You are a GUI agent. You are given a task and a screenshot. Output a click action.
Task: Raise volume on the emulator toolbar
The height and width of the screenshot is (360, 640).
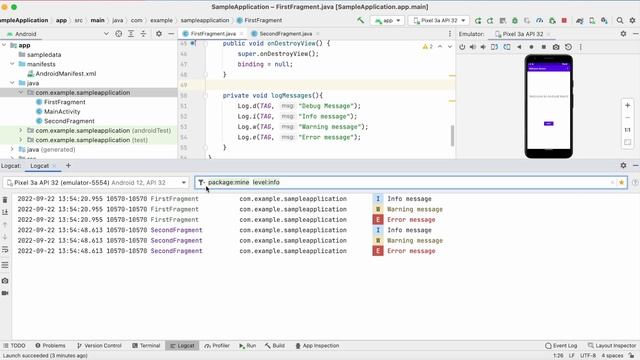473,47
